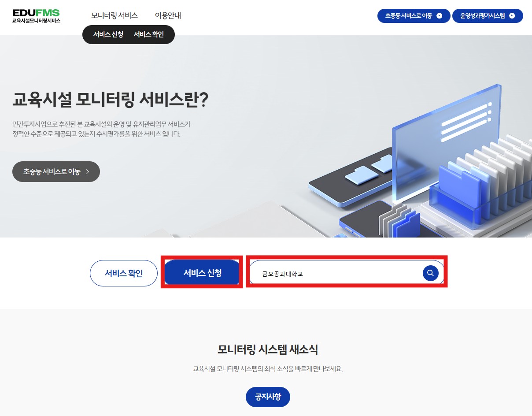Image resolution: width=532 pixels, height=416 pixels.
Task: Select 서비스 확인 in the submenu
Action: 149,35
